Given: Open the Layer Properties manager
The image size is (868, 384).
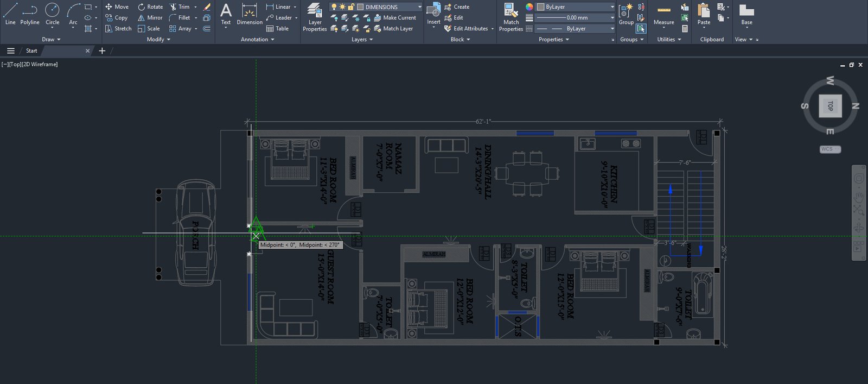Looking at the screenshot, I should pos(315,16).
